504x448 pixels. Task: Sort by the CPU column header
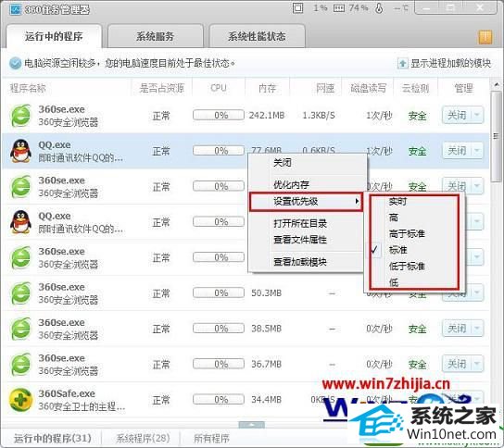(x=219, y=88)
